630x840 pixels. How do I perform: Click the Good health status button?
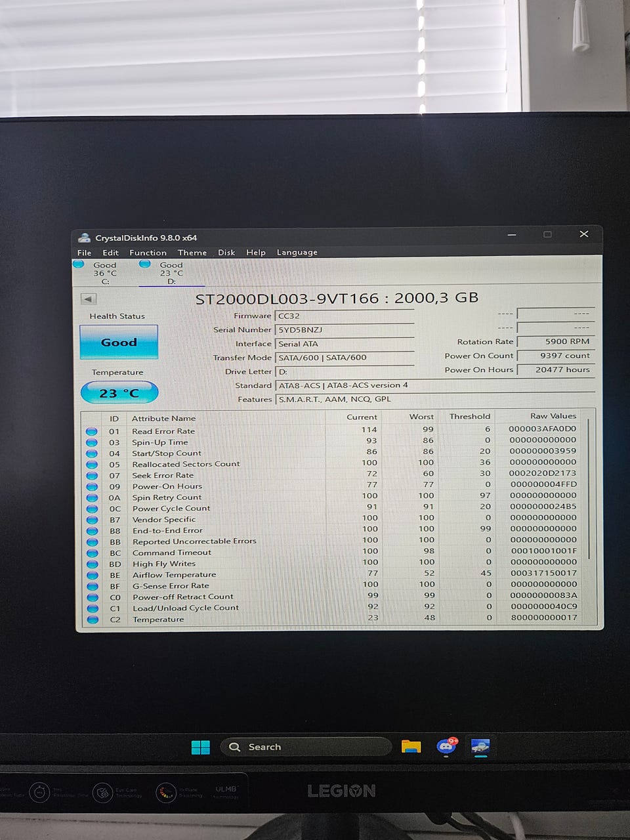119,343
